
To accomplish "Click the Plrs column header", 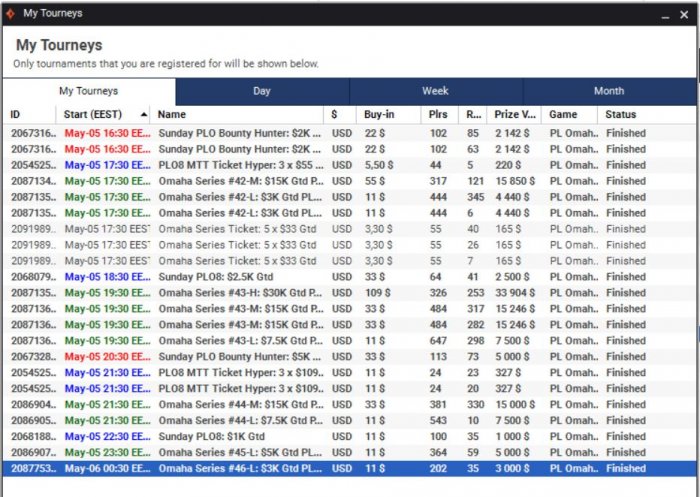I will click(438, 115).
